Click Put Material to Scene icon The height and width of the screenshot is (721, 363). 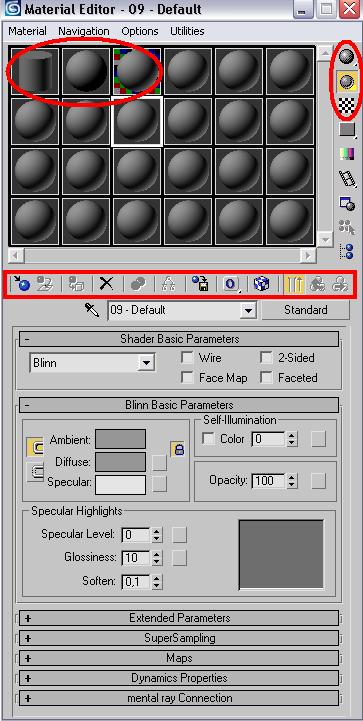[45, 285]
